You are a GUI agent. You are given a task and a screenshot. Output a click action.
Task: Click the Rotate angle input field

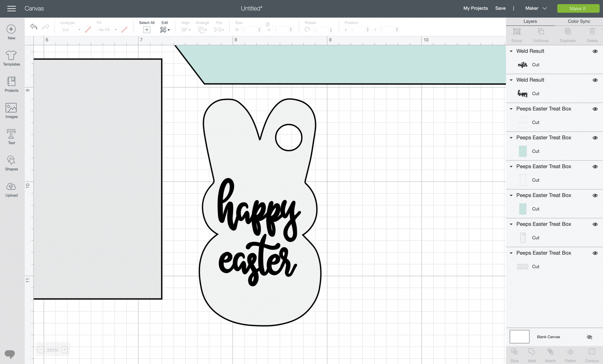pyautogui.click(x=321, y=30)
